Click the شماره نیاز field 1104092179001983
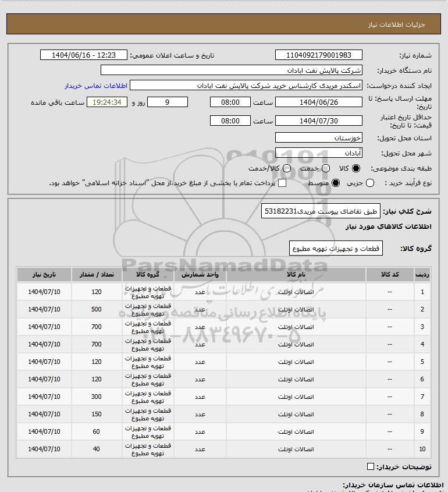The image size is (448, 492). (x=318, y=55)
